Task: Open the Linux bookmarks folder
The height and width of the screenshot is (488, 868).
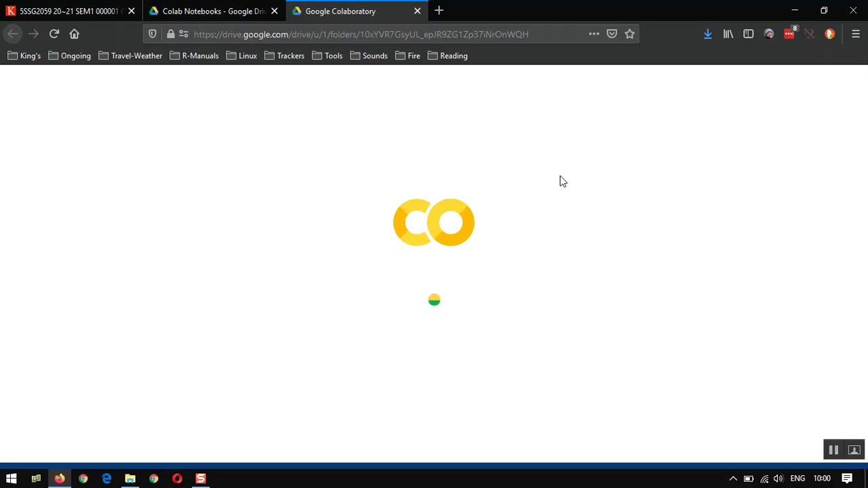Action: (x=241, y=56)
